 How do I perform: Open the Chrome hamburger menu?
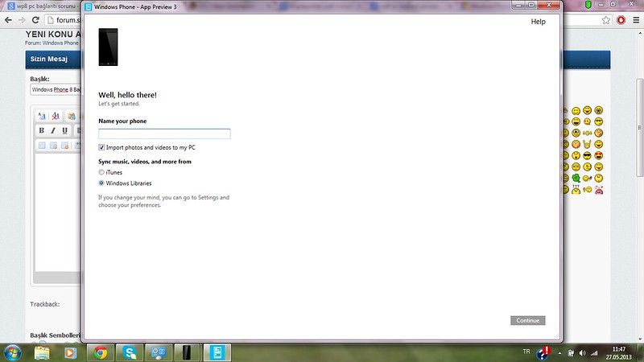(x=636, y=20)
